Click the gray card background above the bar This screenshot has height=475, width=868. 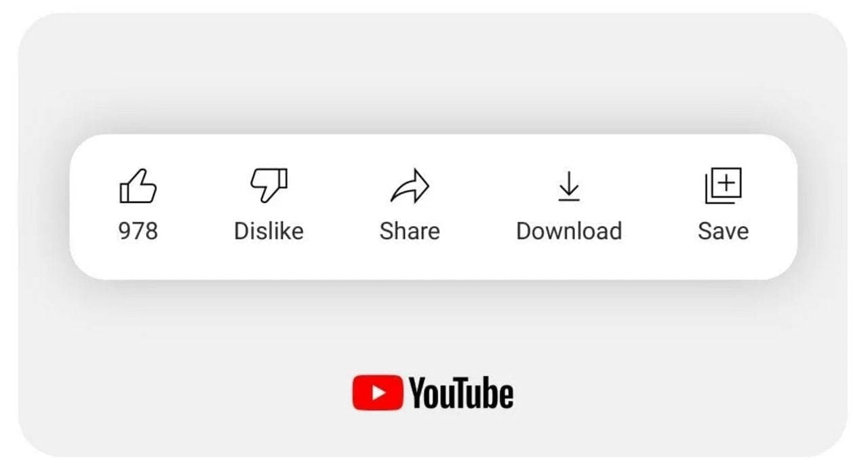tap(434, 75)
